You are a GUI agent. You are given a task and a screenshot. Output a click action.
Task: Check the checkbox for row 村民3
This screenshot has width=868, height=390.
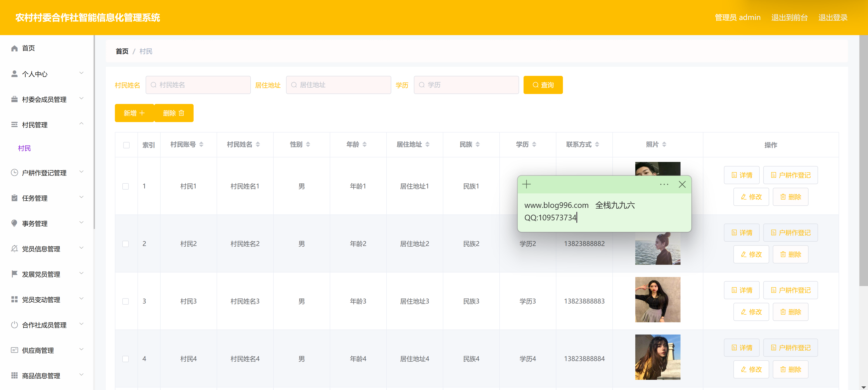[x=125, y=301]
